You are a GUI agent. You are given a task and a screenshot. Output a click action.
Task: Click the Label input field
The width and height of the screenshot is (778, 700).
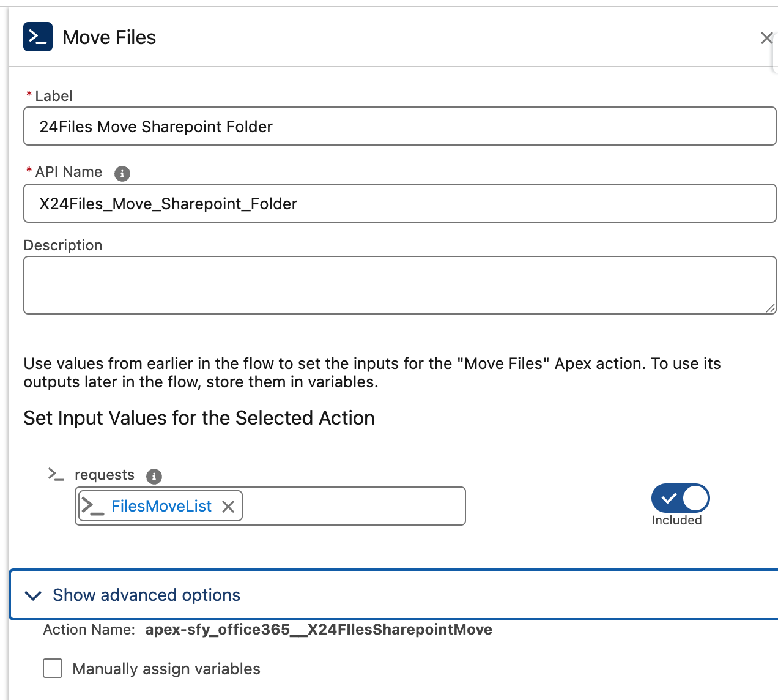[x=400, y=126]
